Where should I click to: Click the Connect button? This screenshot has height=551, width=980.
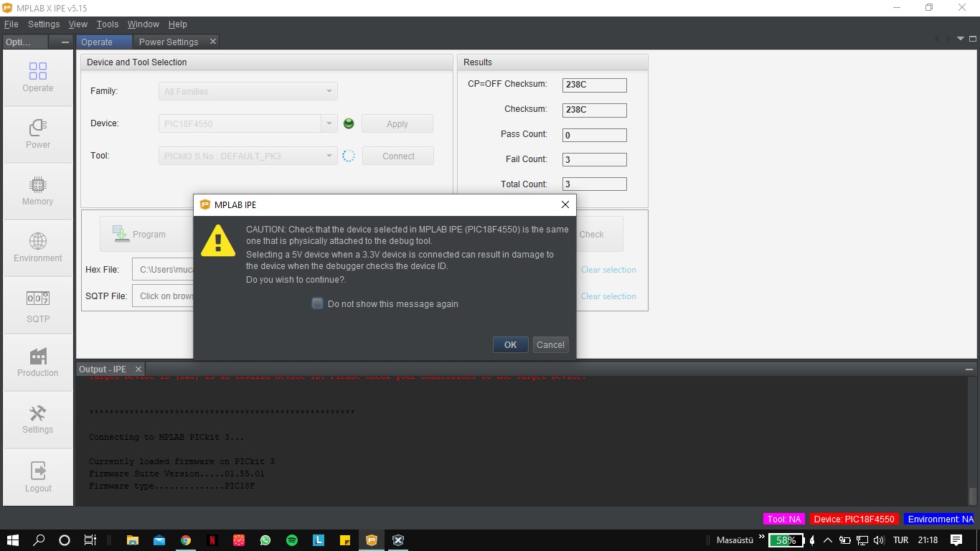(x=398, y=156)
